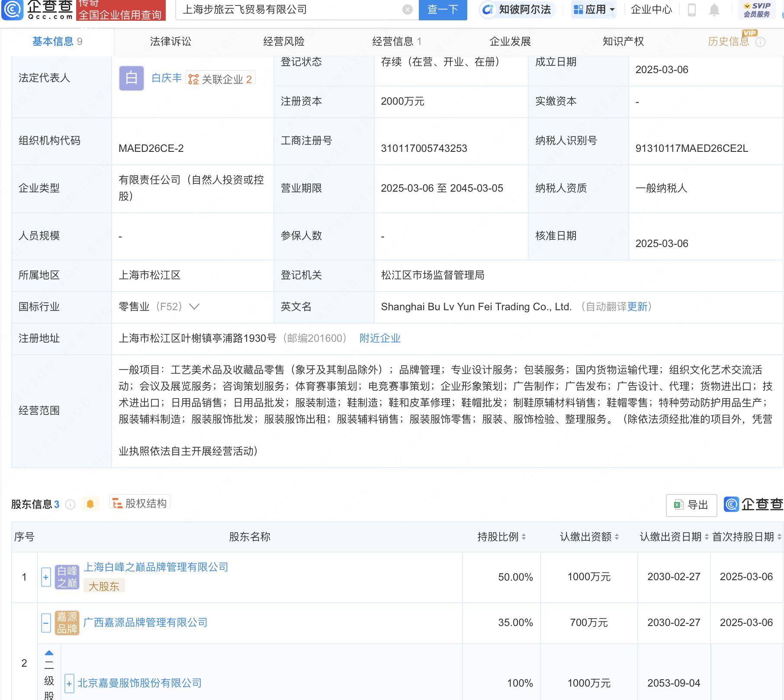
Task: Collapse 广西嘉源品牌管理 shareholder row
Action: click(46, 623)
